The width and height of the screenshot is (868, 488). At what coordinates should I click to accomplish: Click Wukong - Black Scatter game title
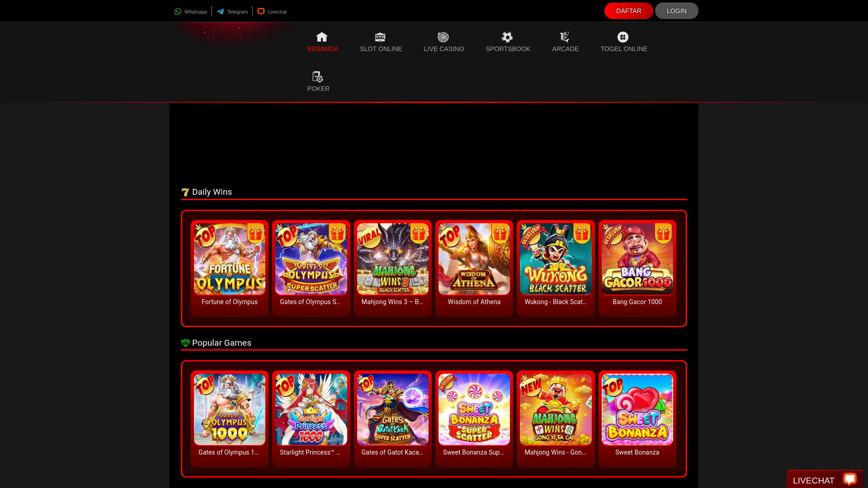pos(556,302)
